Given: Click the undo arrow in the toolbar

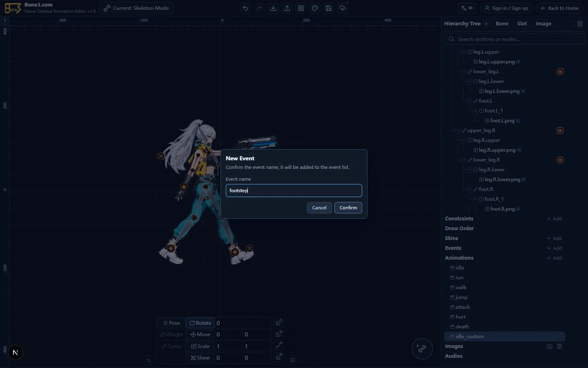Looking at the screenshot, I should click(245, 8).
